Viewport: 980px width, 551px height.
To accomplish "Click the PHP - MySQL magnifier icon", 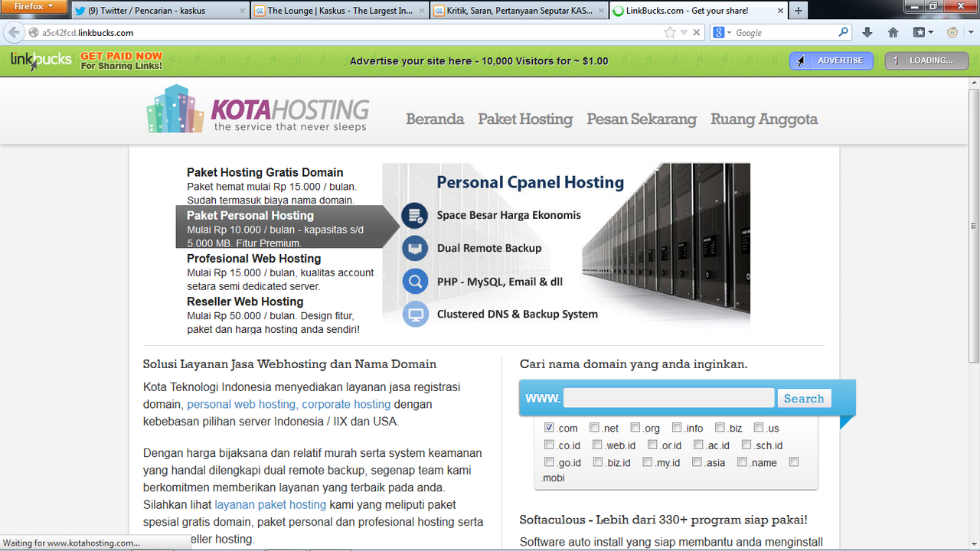I will coord(415,282).
